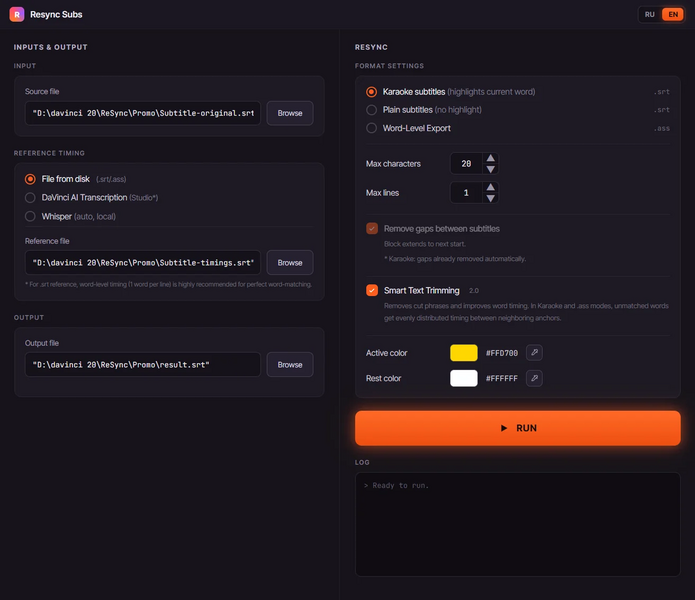Screen dimensions: 695x600
Task: Click the log output area
Action: [x=517, y=524]
